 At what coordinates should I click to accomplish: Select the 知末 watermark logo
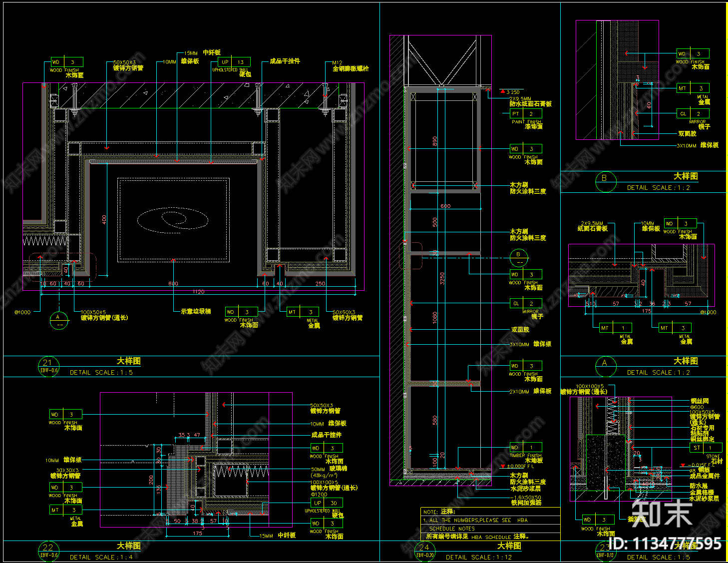662,513
